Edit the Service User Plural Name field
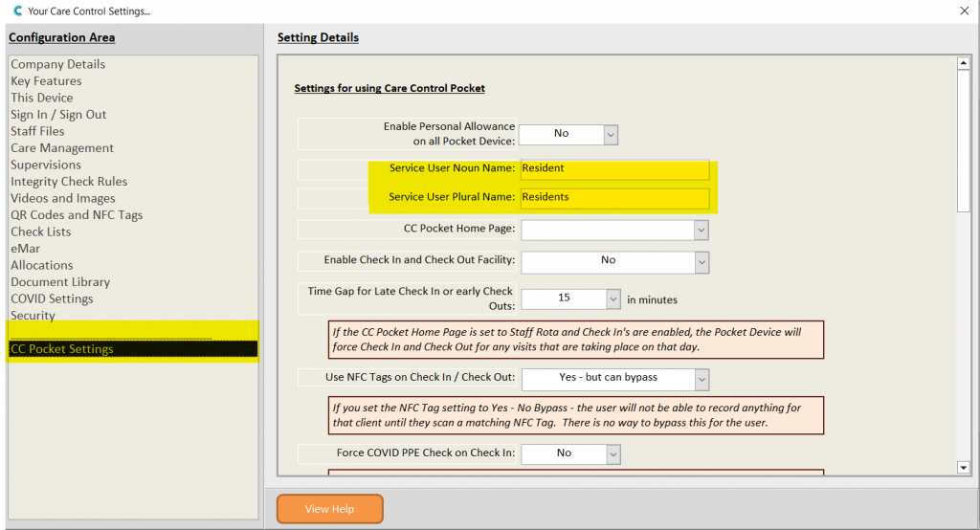Screen dimensions: 980x530 (x=615, y=197)
